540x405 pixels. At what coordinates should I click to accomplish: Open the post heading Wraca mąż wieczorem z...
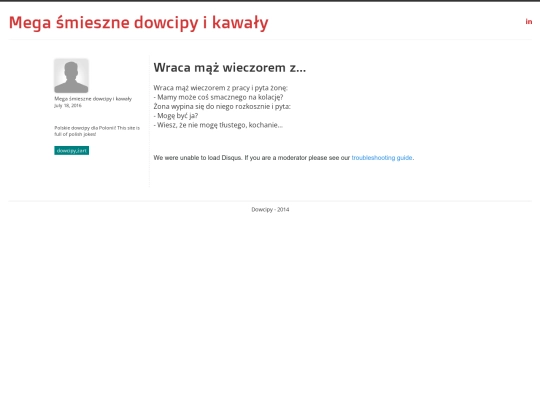point(230,68)
